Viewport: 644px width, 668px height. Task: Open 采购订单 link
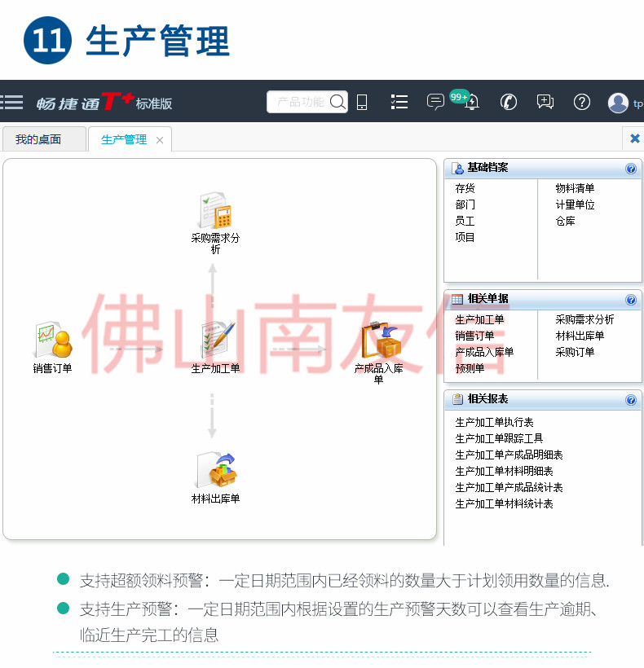tap(575, 352)
